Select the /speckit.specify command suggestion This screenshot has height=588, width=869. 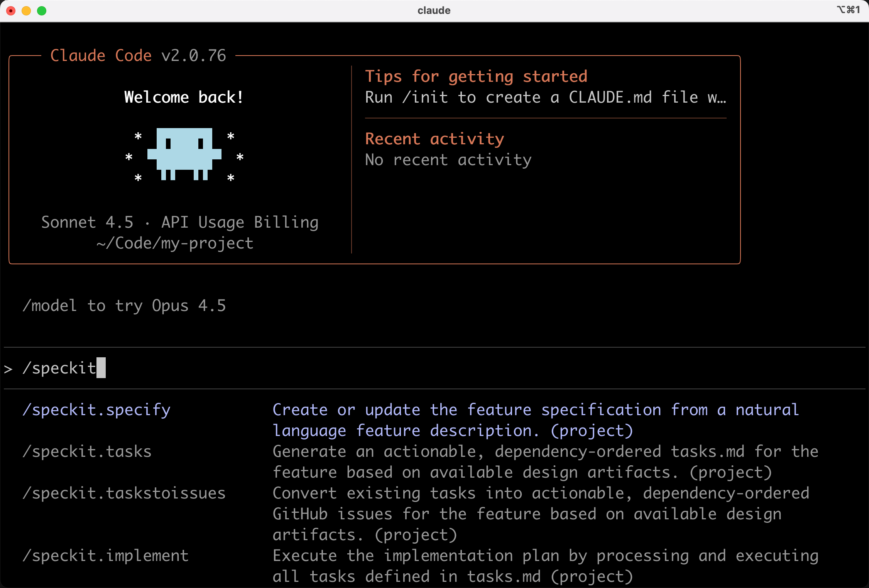click(x=96, y=410)
